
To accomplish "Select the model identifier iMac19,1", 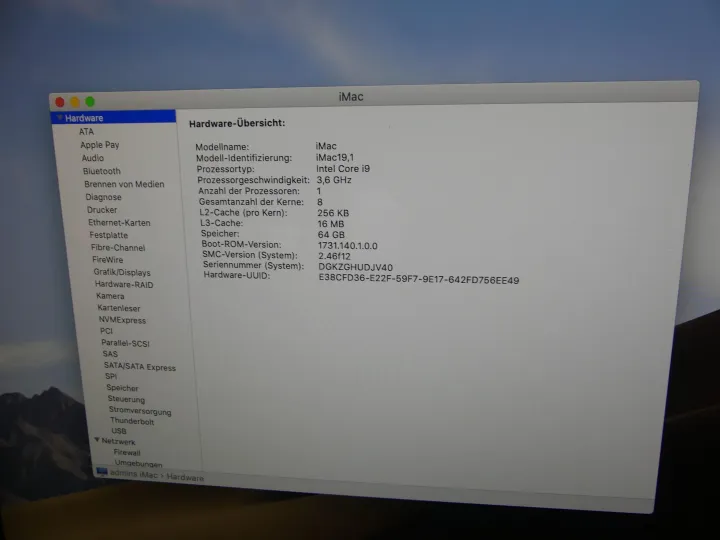I will click(x=335, y=158).
